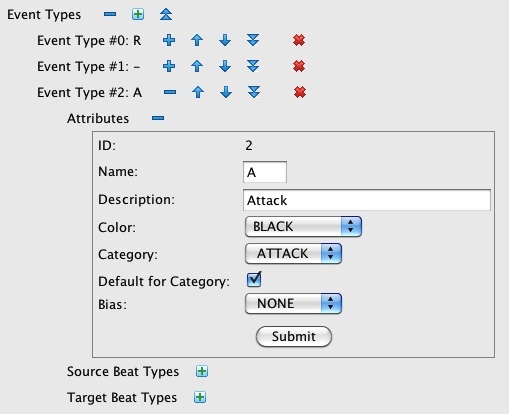Send Event Type #2: A to bottom
This screenshot has height=414, width=509.
click(254, 92)
